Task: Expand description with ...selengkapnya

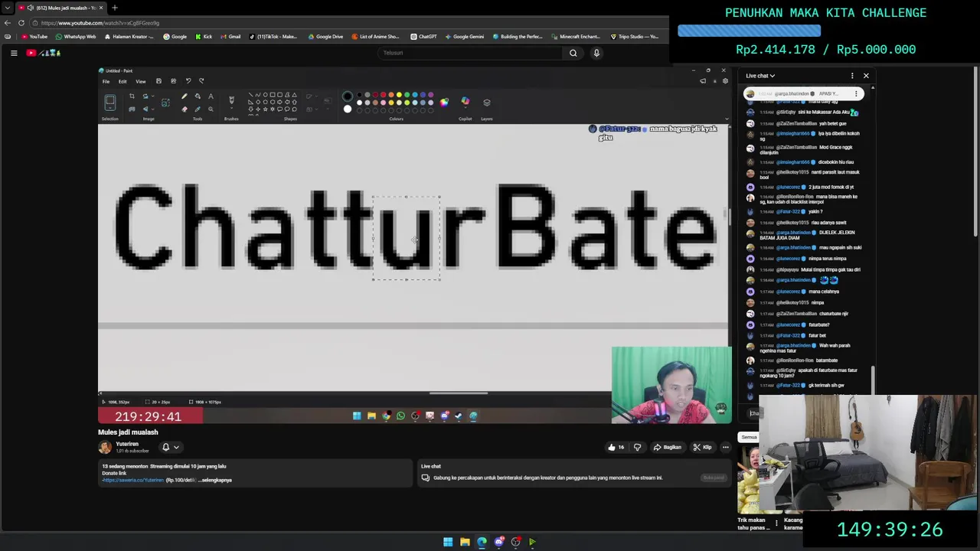Action: 215,480
